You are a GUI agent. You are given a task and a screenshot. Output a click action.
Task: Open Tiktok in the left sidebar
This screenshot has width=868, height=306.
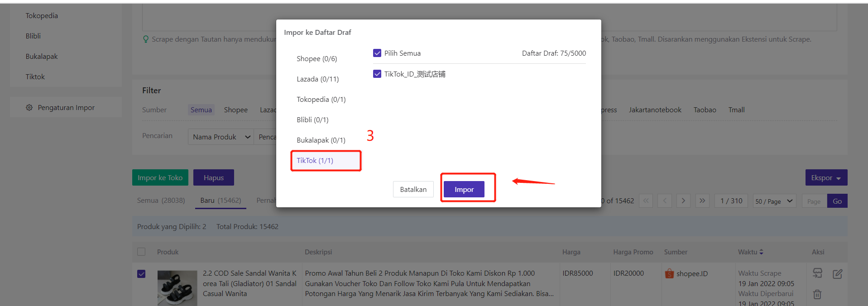click(35, 77)
